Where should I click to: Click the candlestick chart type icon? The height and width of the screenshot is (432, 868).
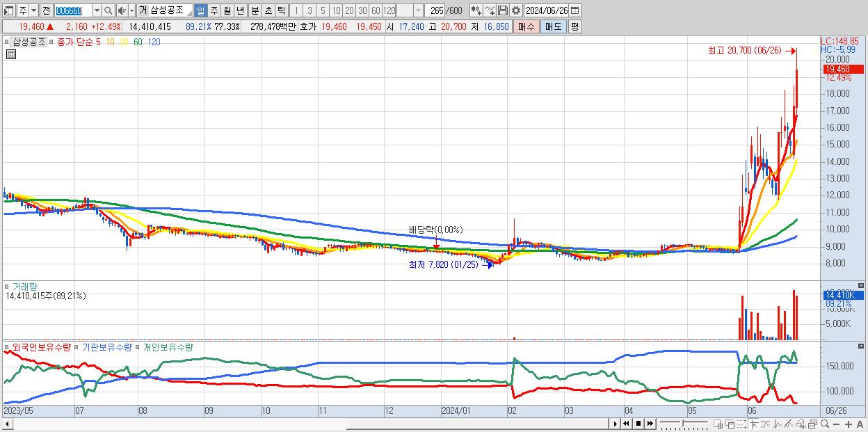[476, 10]
